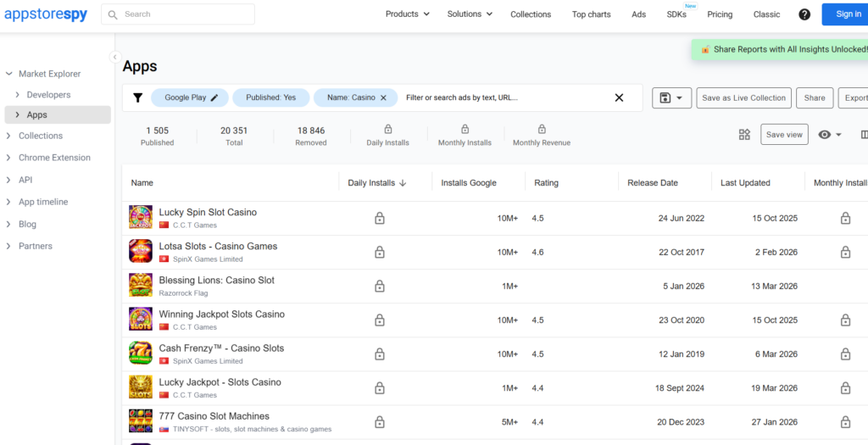The height and width of the screenshot is (445, 868).
Task: Clear all filters with the X icon
Action: [x=619, y=97]
